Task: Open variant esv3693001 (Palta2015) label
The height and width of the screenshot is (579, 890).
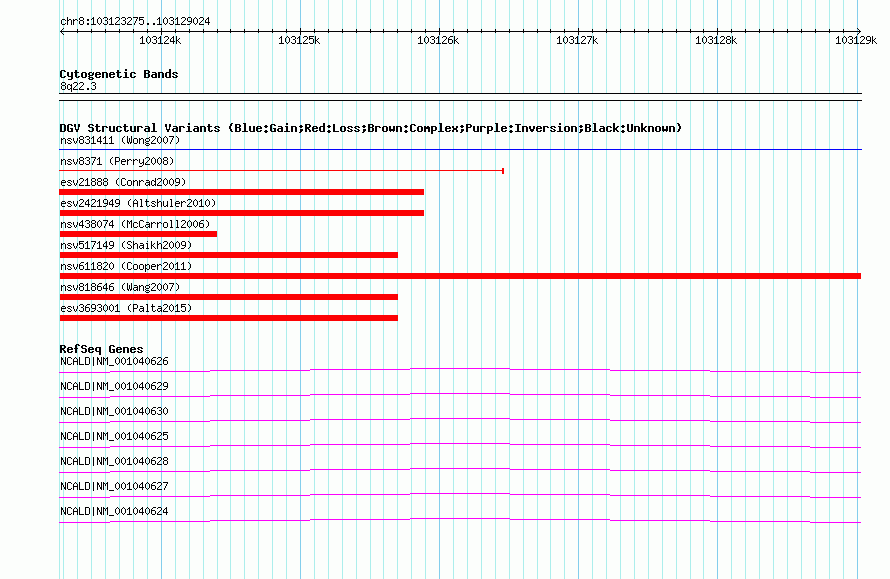Action: [126, 308]
